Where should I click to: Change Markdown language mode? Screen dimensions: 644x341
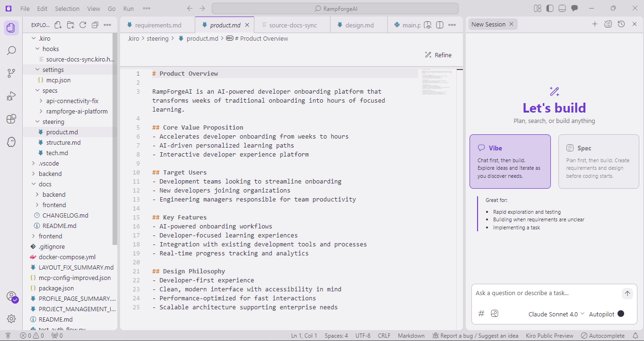click(411, 336)
